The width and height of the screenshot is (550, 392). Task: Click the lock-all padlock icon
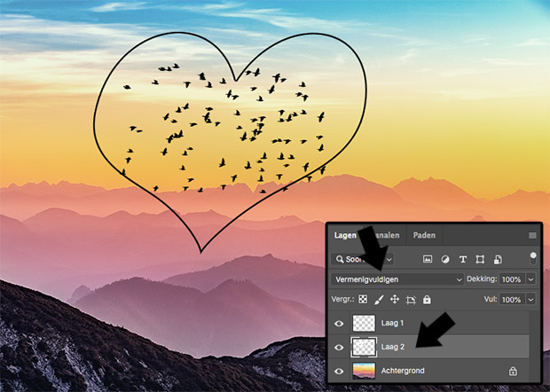[x=427, y=300]
